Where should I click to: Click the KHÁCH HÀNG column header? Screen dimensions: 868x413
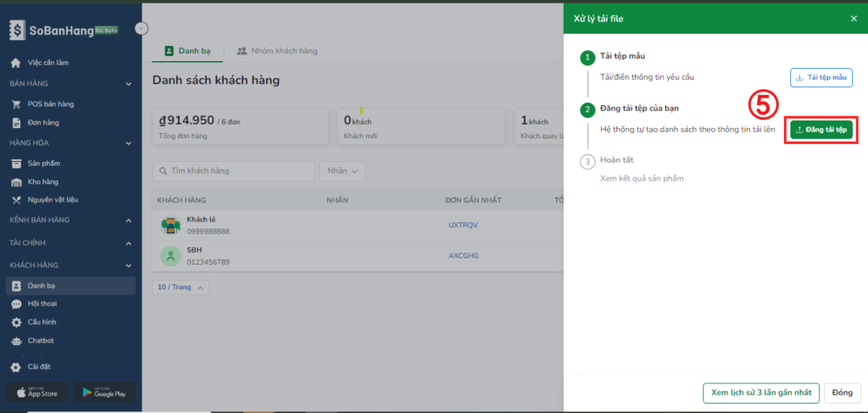[x=181, y=200]
